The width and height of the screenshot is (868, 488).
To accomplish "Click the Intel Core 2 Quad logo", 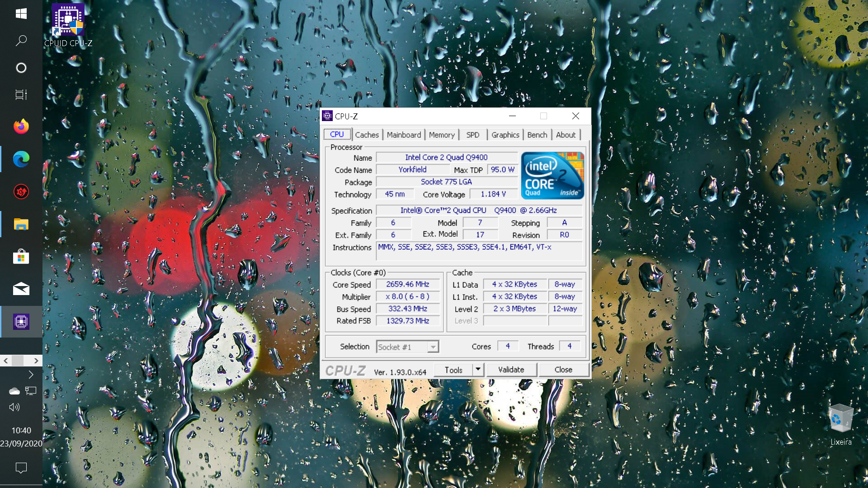I will click(552, 175).
